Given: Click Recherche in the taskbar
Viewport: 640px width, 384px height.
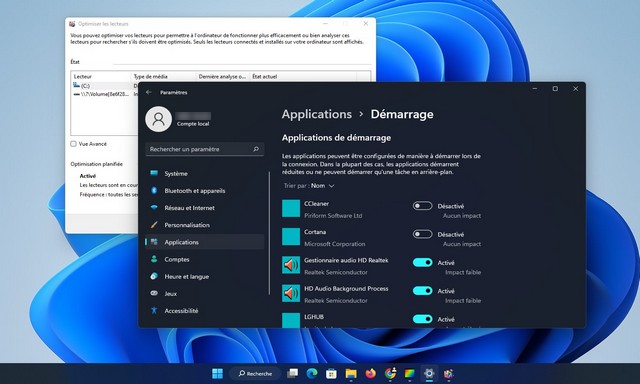Looking at the screenshot, I should [x=255, y=373].
